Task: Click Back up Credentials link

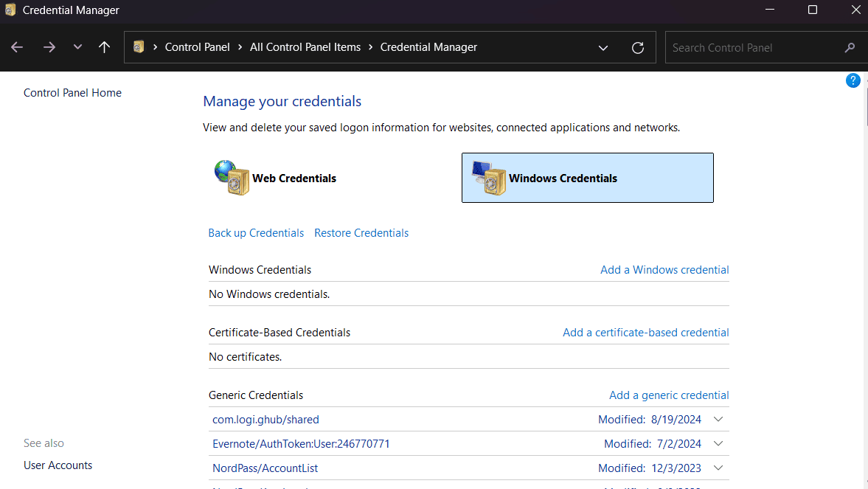Action: pos(256,233)
